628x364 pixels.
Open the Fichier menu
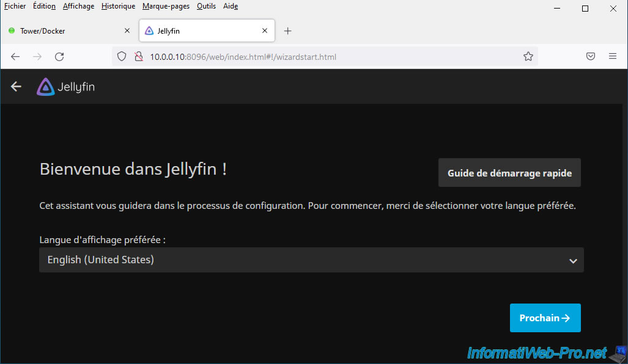point(15,6)
